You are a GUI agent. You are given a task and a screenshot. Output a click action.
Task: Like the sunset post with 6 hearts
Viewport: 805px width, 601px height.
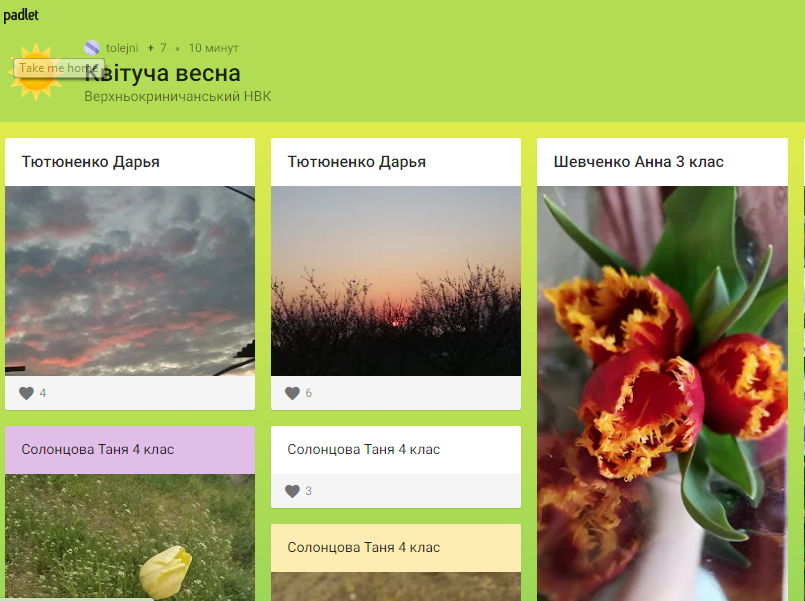[x=292, y=393]
